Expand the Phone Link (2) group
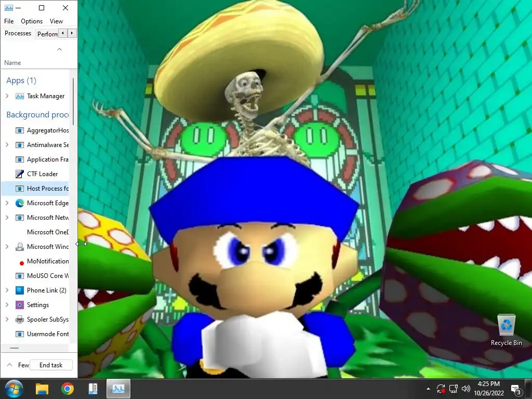 click(x=7, y=290)
